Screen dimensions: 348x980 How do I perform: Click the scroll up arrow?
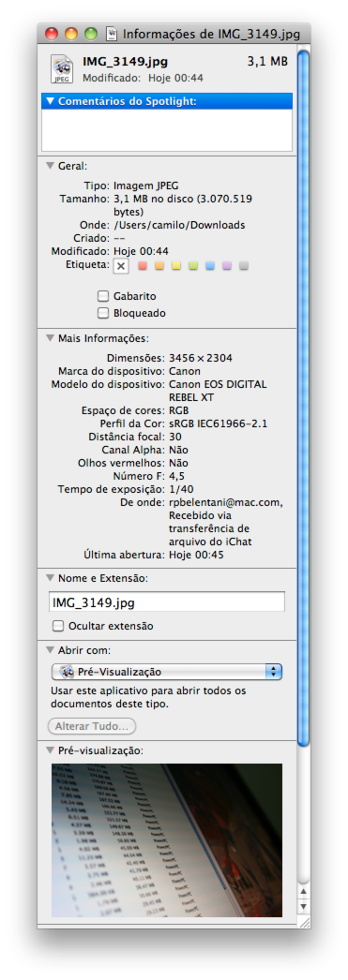coord(303,891)
